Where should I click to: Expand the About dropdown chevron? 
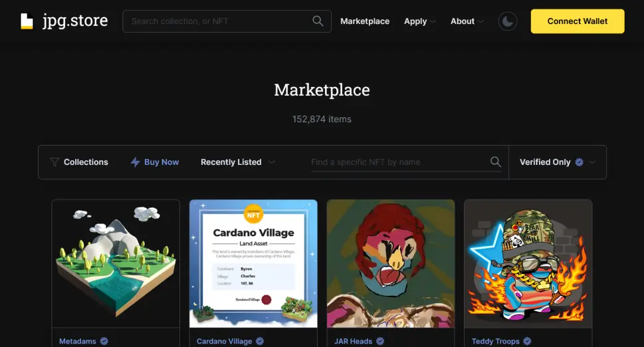point(481,22)
